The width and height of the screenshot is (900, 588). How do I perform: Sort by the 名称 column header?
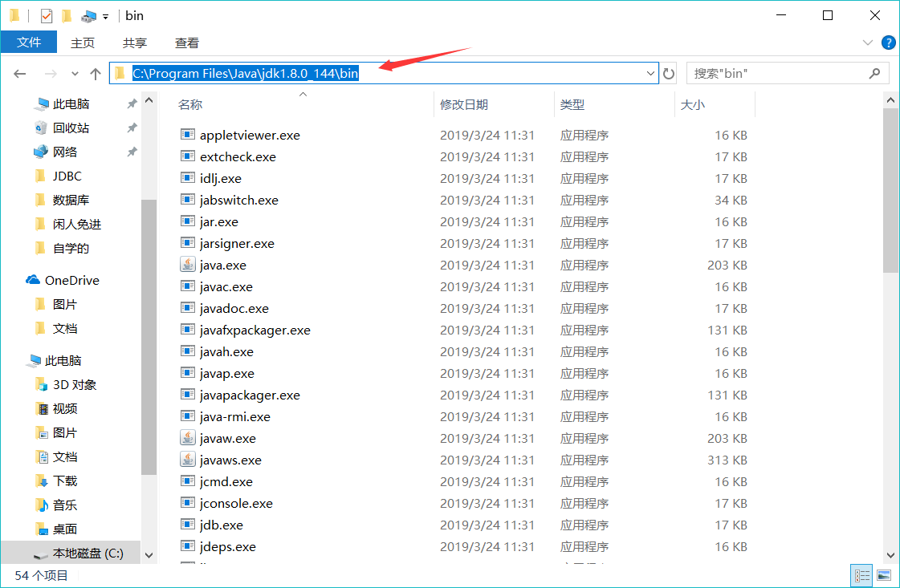point(190,104)
